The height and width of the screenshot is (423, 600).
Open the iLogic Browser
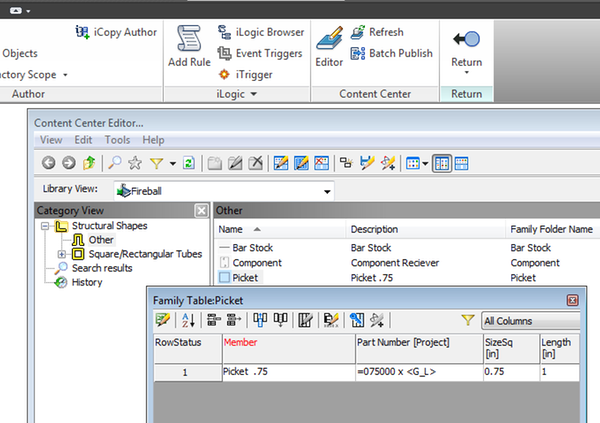(x=261, y=32)
